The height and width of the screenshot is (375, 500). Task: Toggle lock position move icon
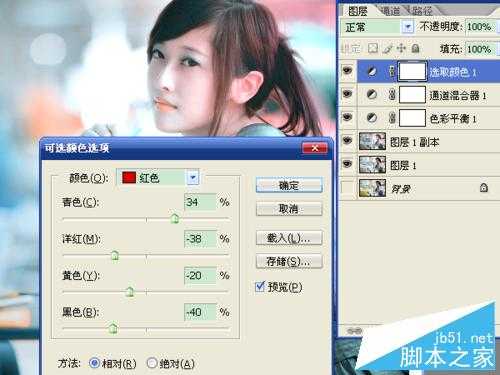pyautogui.click(x=401, y=49)
